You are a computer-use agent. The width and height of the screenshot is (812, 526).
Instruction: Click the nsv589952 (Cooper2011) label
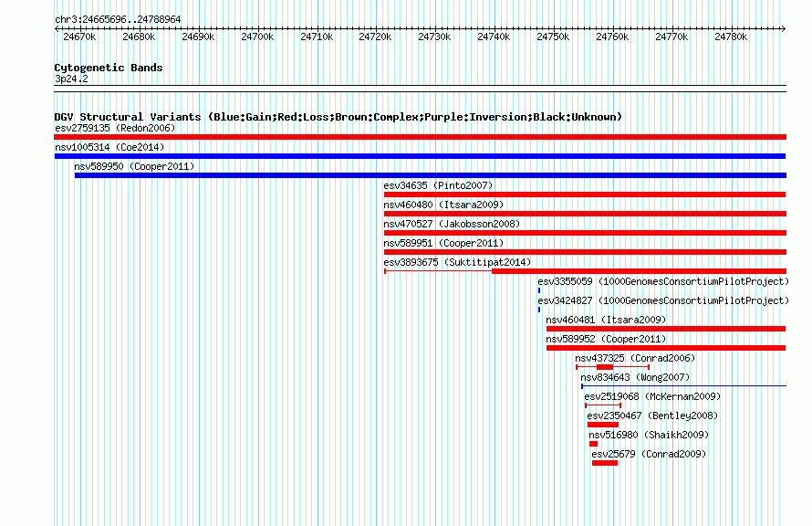tap(606, 339)
